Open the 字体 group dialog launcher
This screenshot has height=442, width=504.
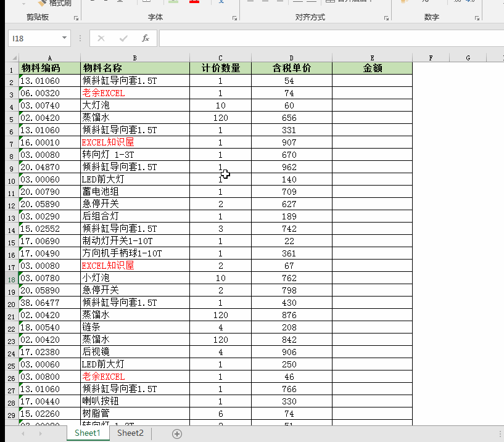pos(234,18)
